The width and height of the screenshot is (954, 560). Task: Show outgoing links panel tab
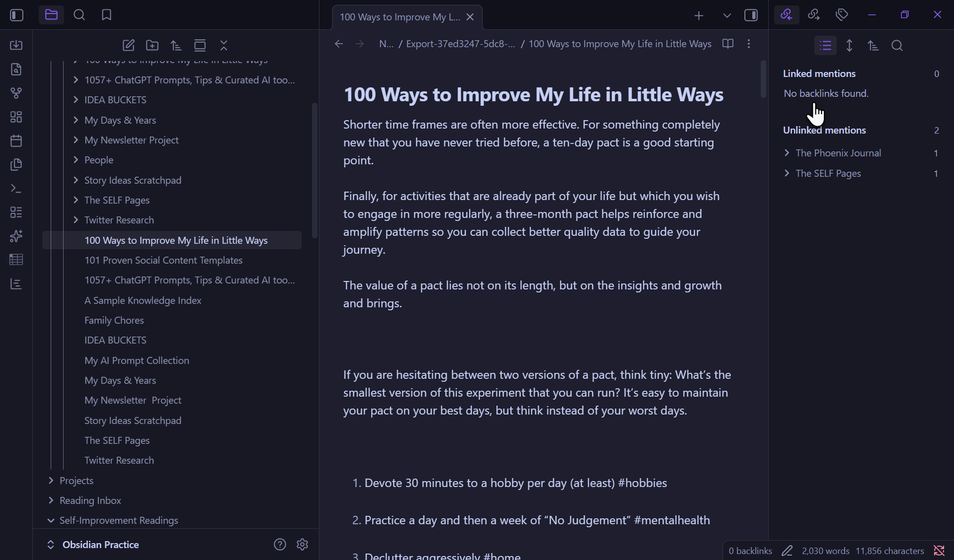[814, 15]
